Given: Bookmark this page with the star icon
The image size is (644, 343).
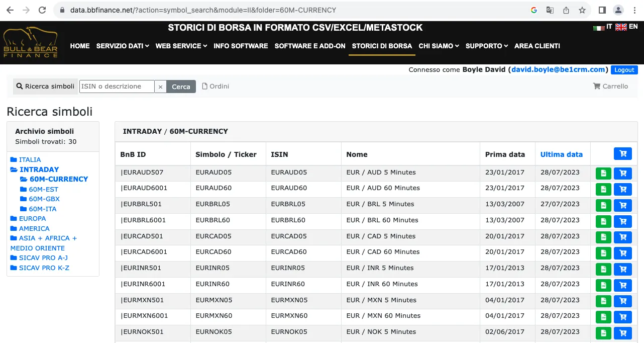Looking at the screenshot, I should tap(582, 10).
